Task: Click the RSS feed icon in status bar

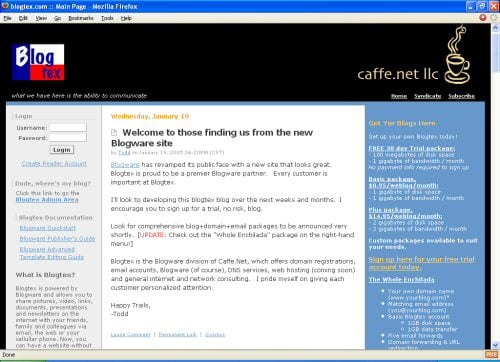Action: 492,354
